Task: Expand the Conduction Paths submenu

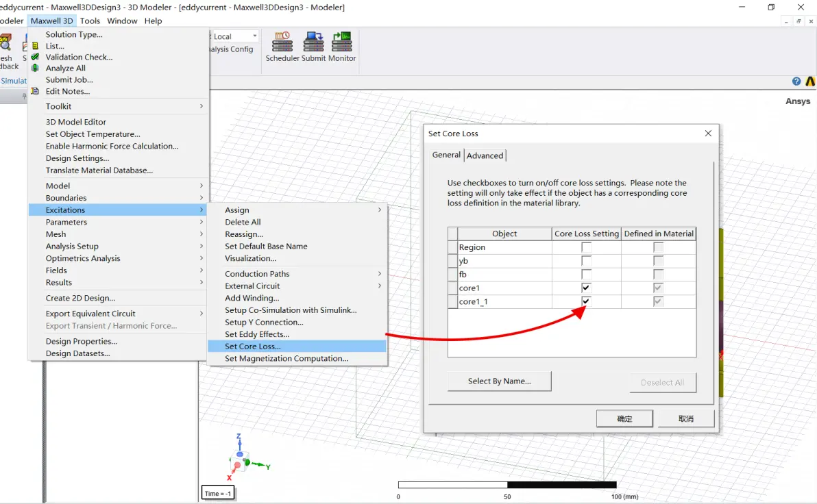Action: 297,274
